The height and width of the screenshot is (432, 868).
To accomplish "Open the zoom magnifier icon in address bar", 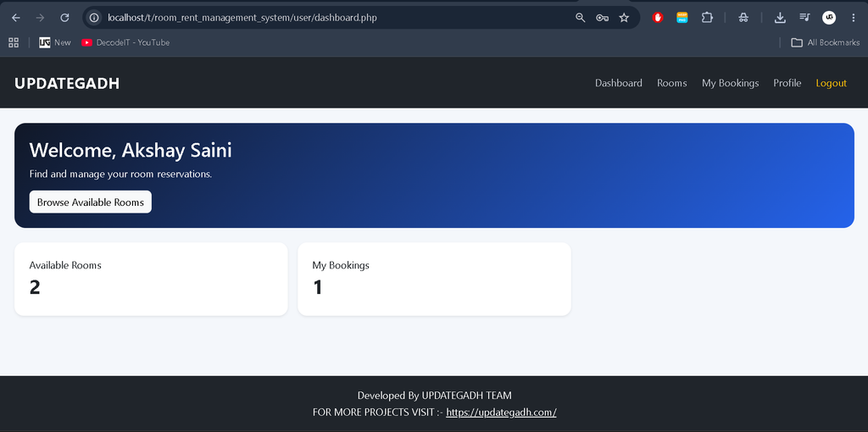I will [x=580, y=18].
